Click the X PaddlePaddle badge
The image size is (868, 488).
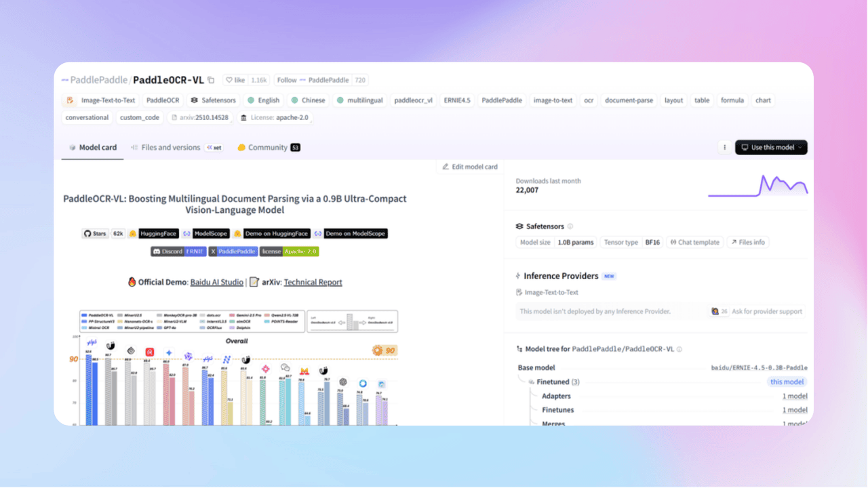[233, 251]
